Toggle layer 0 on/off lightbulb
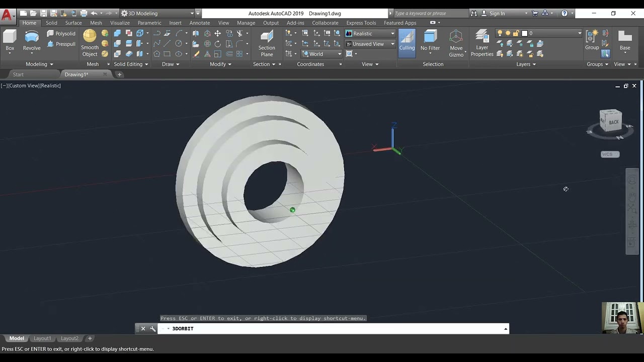The image size is (644, 362). pyautogui.click(x=500, y=33)
